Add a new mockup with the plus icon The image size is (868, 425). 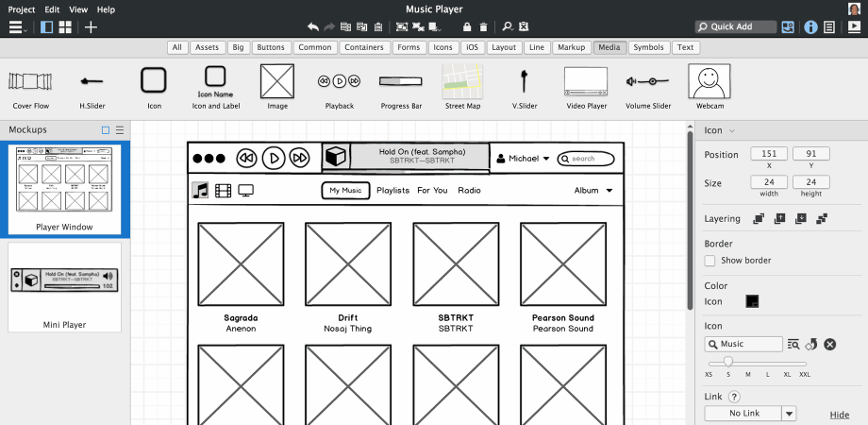91,26
